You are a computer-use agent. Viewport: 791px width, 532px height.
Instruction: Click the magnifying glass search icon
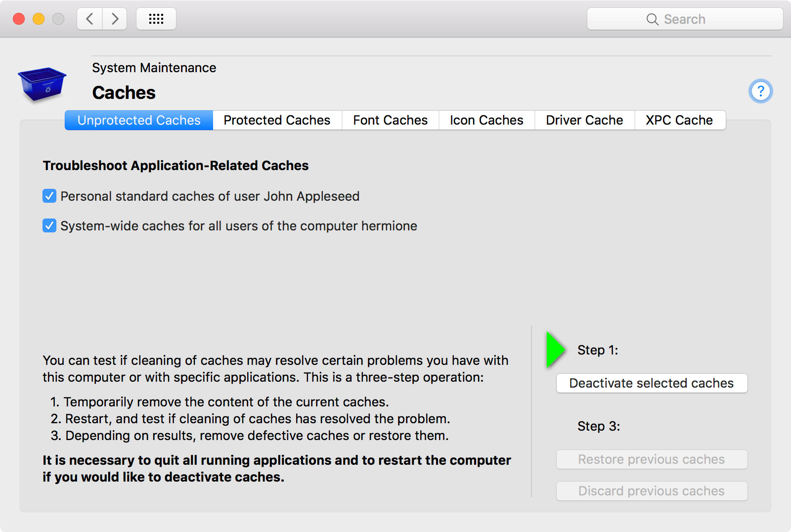pyautogui.click(x=652, y=19)
